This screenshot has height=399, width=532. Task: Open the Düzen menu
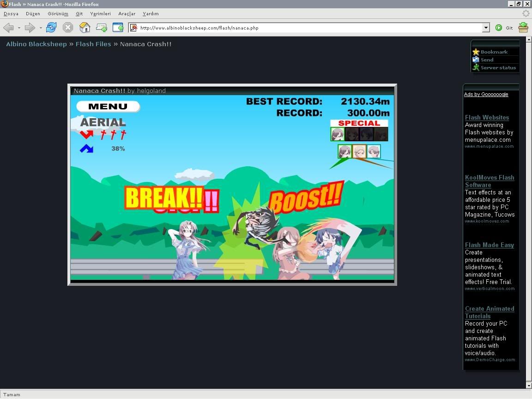click(33, 13)
